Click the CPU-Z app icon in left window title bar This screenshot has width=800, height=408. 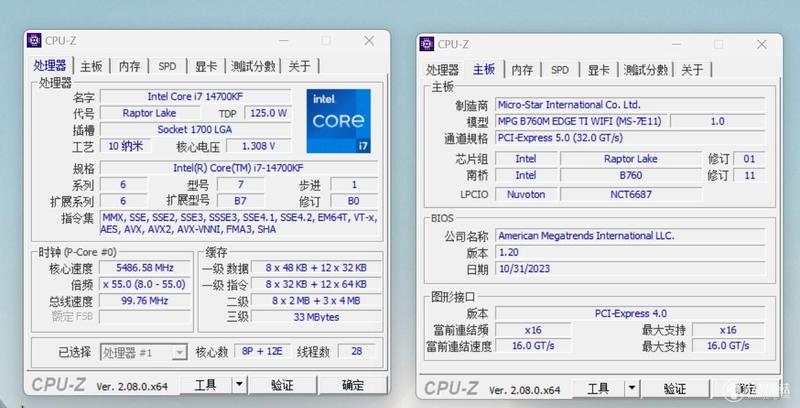point(34,40)
